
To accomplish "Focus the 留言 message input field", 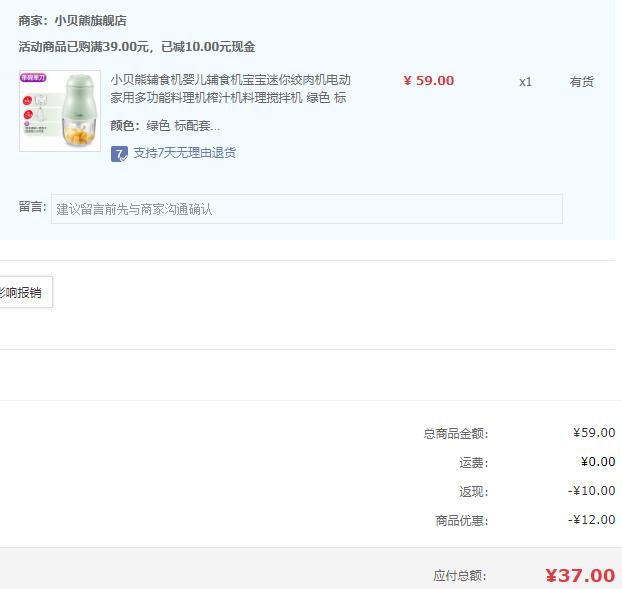I will click(x=307, y=209).
